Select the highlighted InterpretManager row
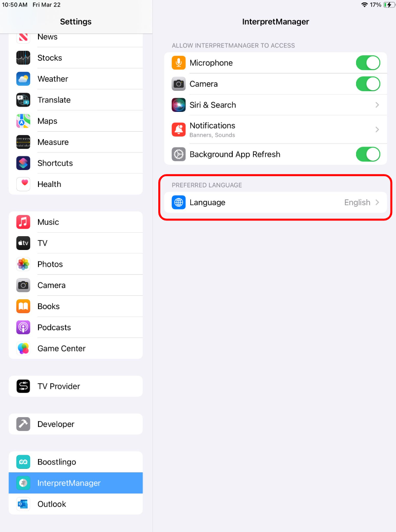The height and width of the screenshot is (532, 396). 75,483
